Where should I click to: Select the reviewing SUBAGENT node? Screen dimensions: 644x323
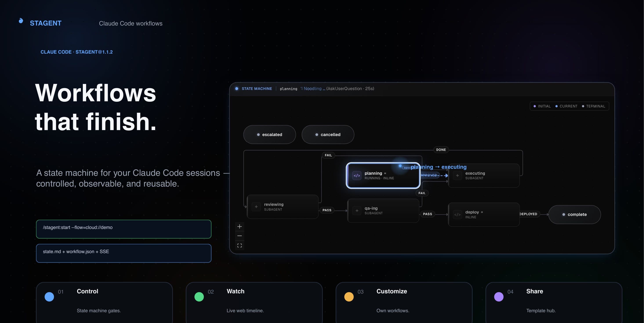point(283,207)
